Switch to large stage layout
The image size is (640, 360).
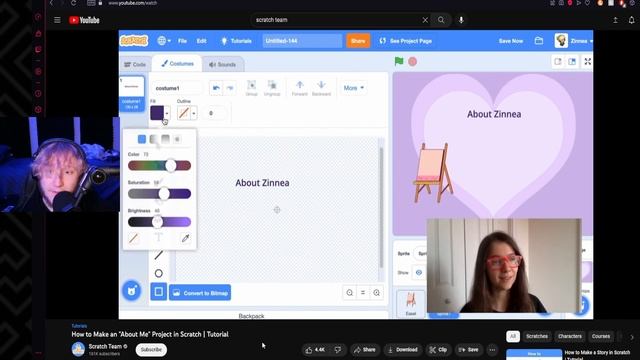[572, 62]
